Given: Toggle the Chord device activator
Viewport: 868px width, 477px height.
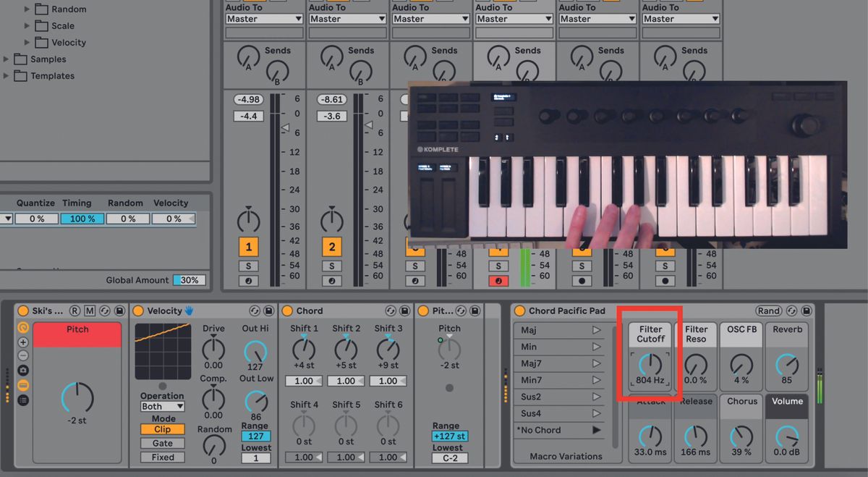Looking at the screenshot, I should pos(287,311).
